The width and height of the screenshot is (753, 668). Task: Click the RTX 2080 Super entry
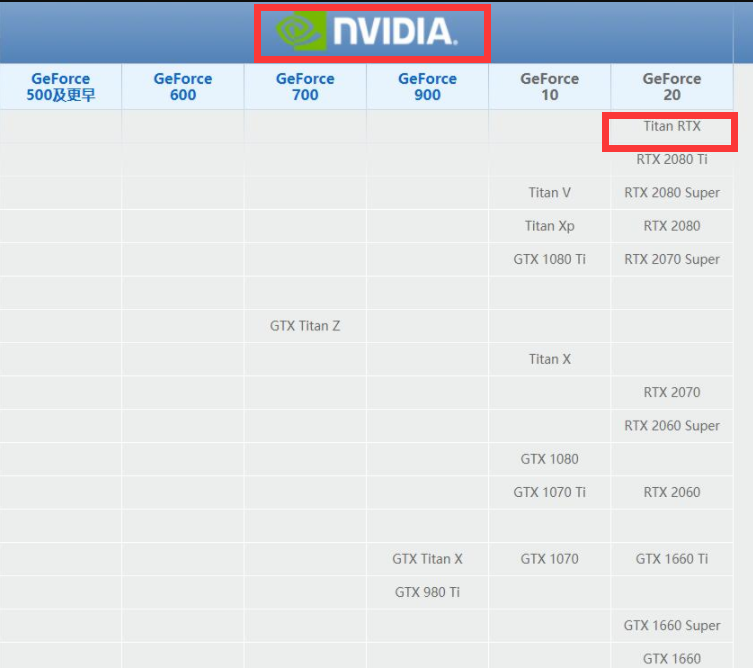[x=672, y=193]
